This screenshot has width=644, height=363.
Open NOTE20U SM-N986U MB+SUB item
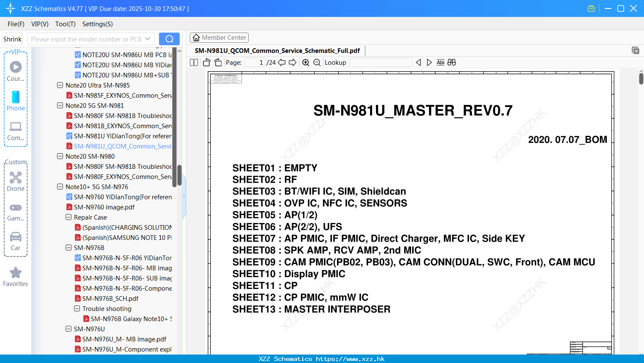(123, 75)
